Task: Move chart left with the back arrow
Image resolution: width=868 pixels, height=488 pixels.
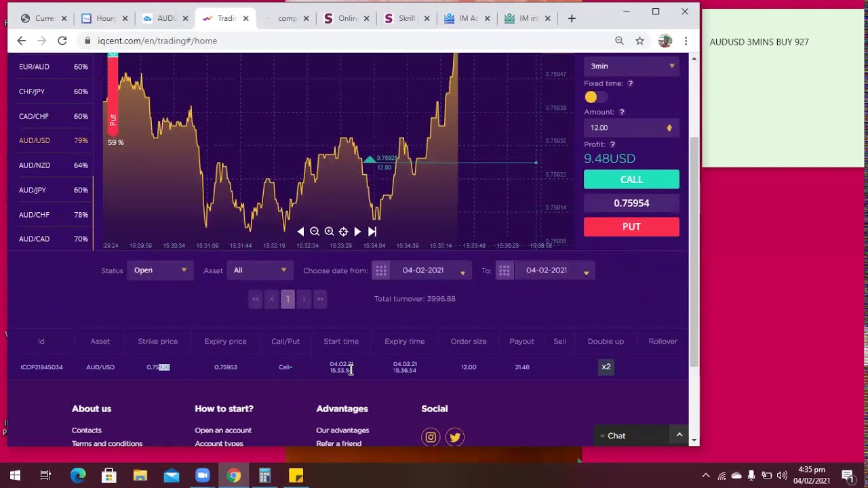Action: (300, 231)
